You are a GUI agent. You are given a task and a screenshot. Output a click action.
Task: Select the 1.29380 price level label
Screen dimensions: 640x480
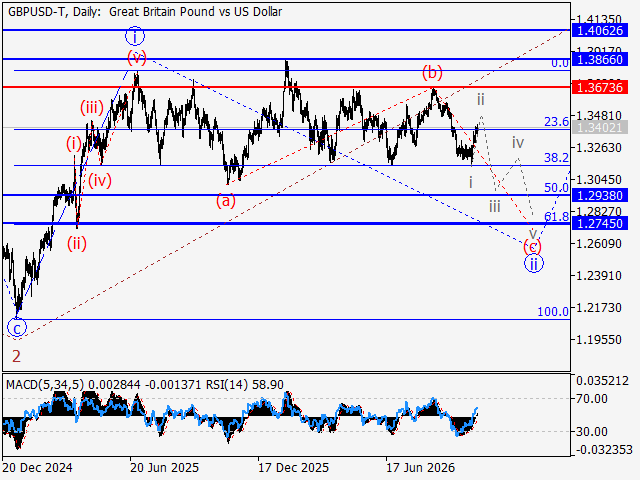click(x=600, y=196)
